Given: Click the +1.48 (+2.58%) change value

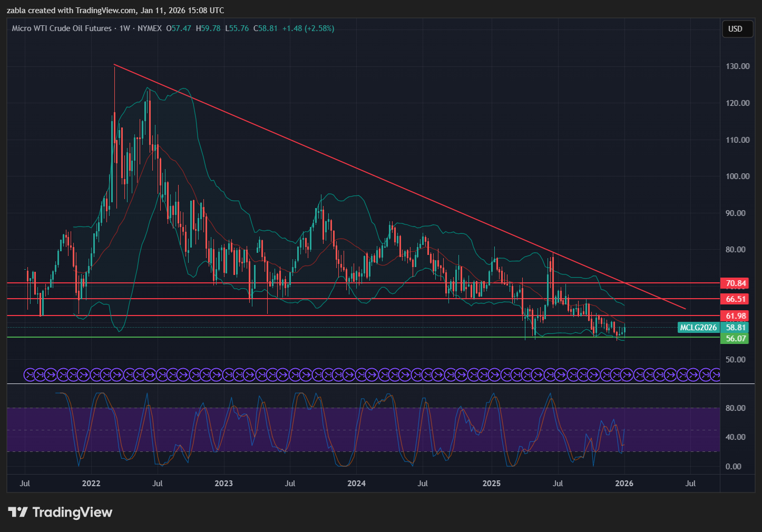Looking at the screenshot, I should (x=308, y=28).
